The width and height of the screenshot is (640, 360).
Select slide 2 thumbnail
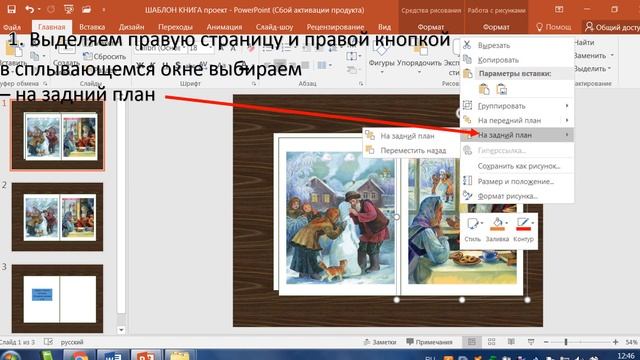point(58,217)
